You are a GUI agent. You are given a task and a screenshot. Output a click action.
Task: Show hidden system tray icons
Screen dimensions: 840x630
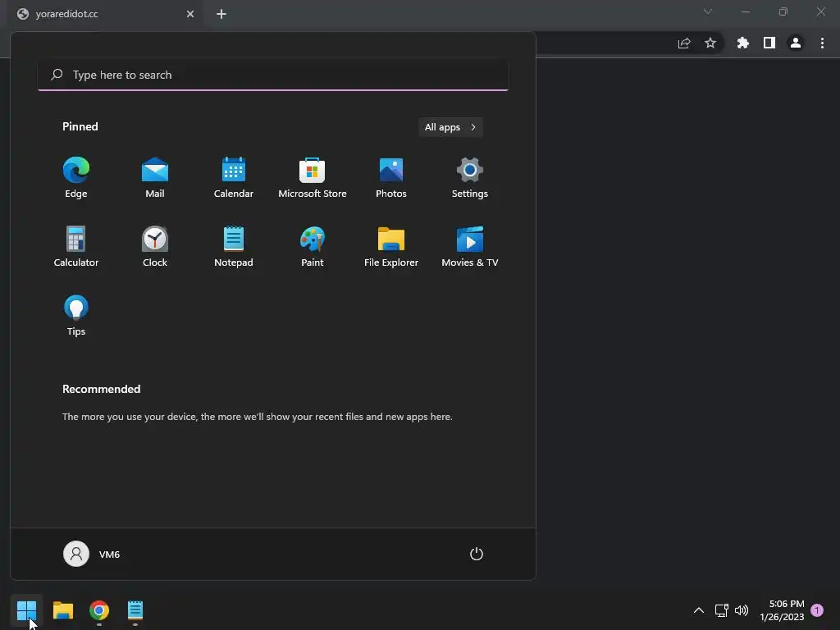[x=699, y=610]
